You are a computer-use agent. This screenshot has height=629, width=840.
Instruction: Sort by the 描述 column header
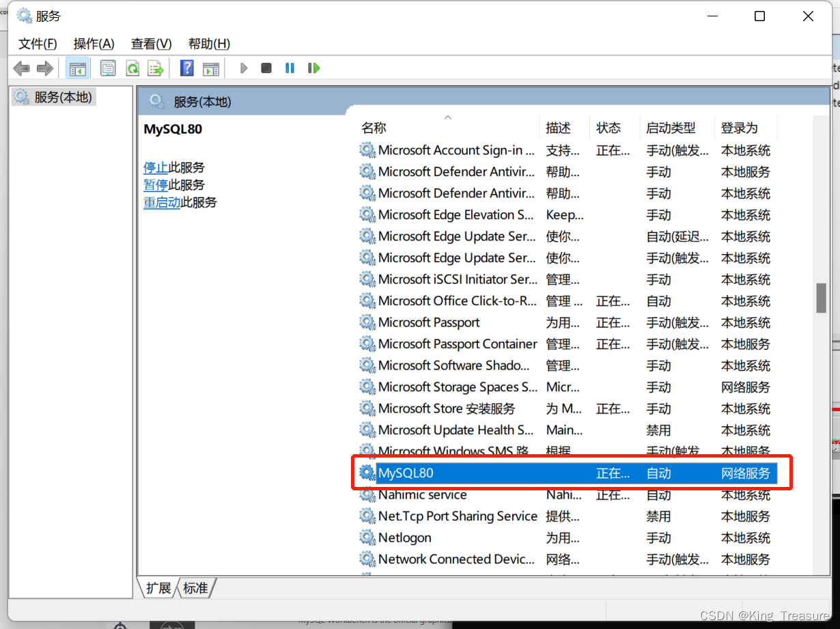(x=564, y=128)
